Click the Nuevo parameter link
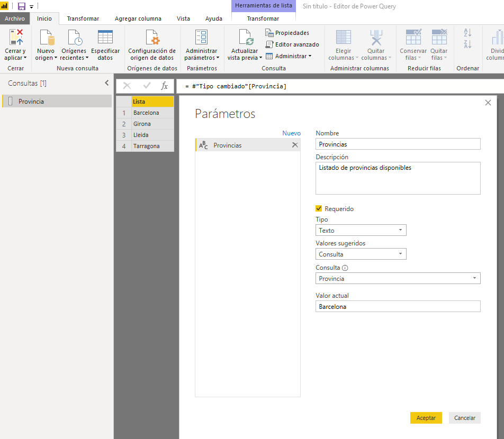Screen dimensions: 504x439 click(x=291, y=133)
